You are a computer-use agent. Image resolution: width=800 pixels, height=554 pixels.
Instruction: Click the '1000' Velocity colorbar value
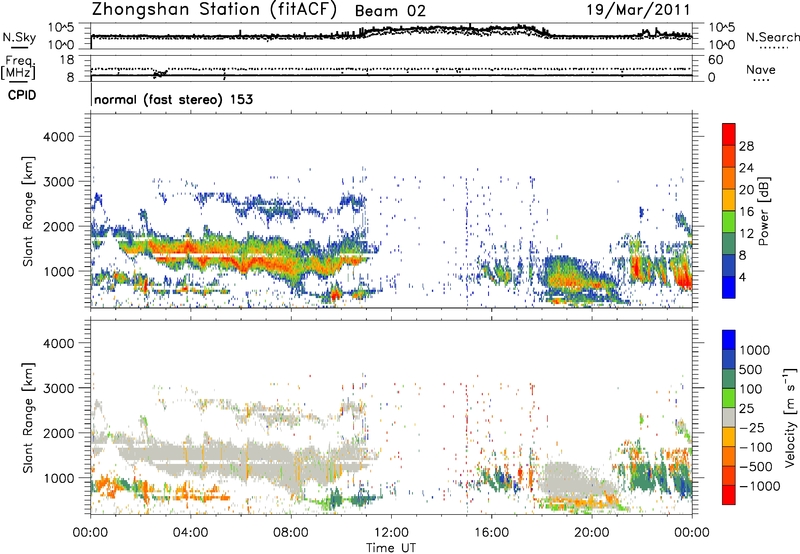tap(755, 350)
